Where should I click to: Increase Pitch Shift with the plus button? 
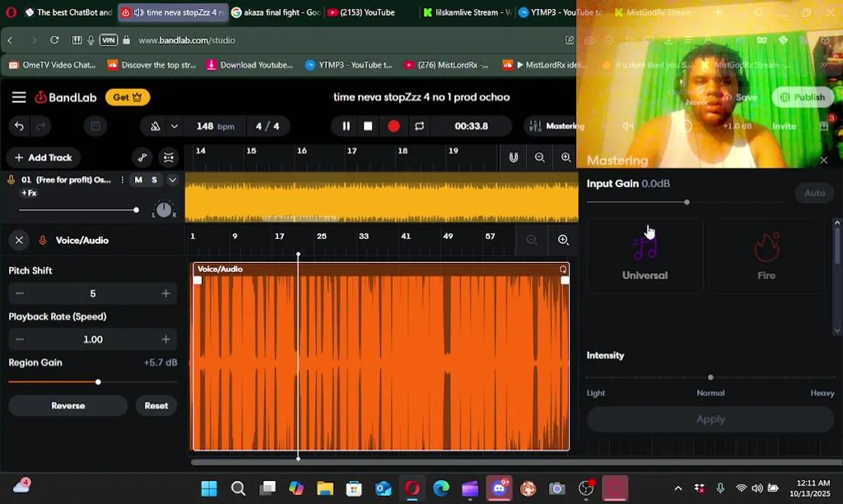click(165, 293)
